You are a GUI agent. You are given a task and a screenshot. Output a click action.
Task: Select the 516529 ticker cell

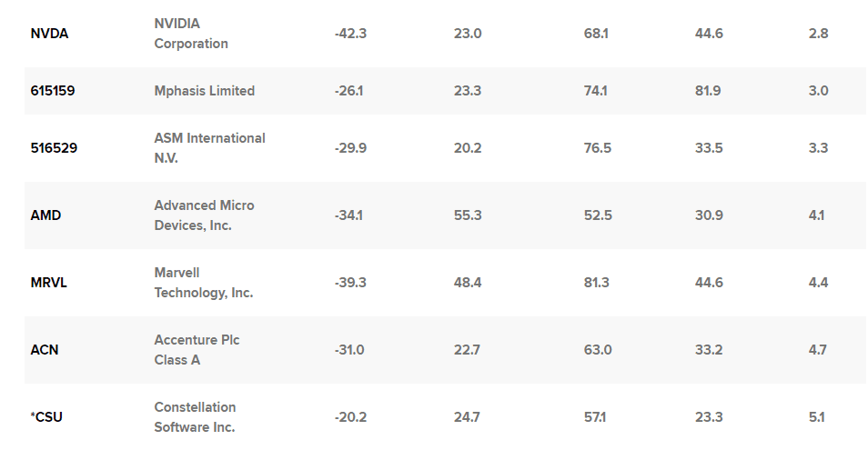coord(54,148)
